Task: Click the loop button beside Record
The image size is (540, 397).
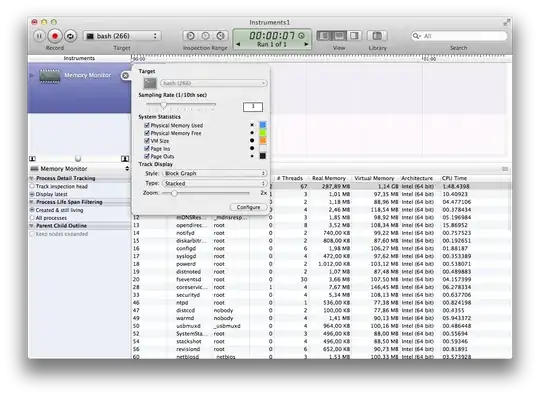Action: click(x=70, y=36)
